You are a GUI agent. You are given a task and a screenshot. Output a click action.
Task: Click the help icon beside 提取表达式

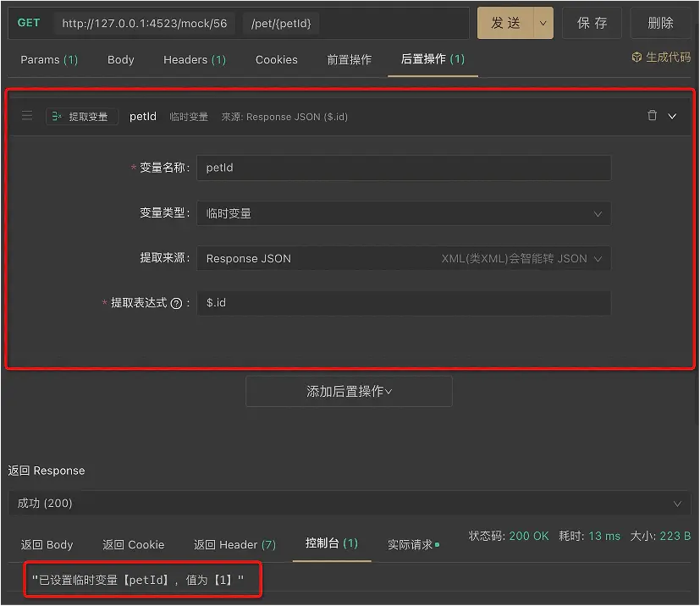click(174, 305)
